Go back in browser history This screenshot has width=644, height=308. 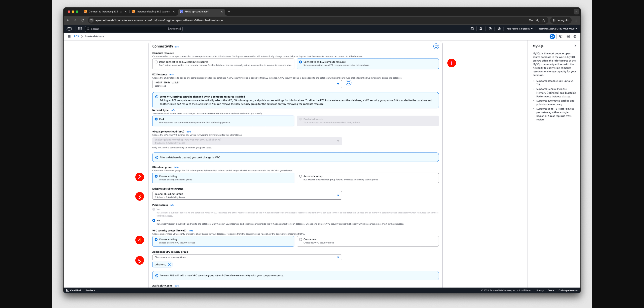pyautogui.click(x=68, y=20)
